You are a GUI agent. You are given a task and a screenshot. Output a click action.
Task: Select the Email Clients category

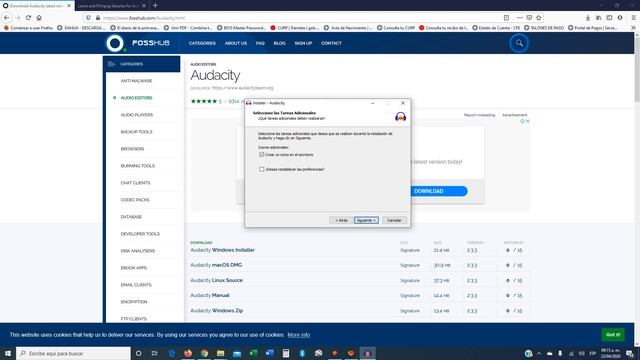[136, 285]
